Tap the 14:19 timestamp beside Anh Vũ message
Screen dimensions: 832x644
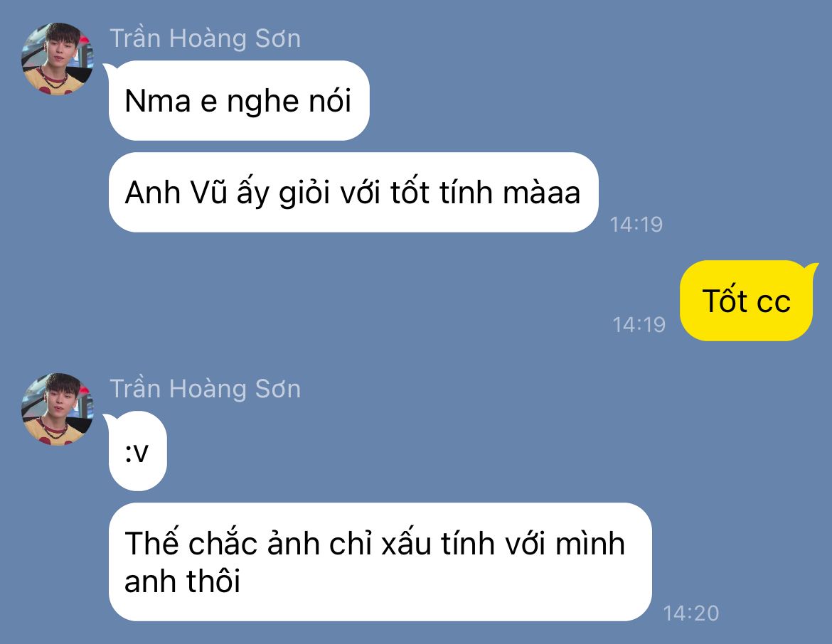click(x=636, y=225)
